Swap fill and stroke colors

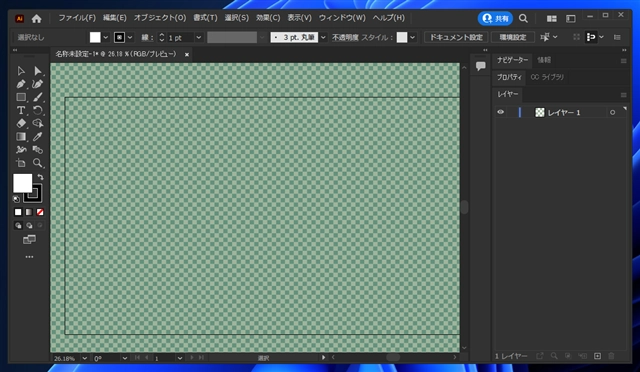tap(40, 177)
